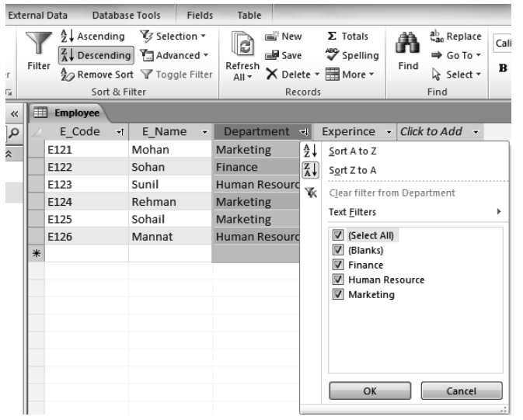Select the cell containing Rehman

[154, 202]
